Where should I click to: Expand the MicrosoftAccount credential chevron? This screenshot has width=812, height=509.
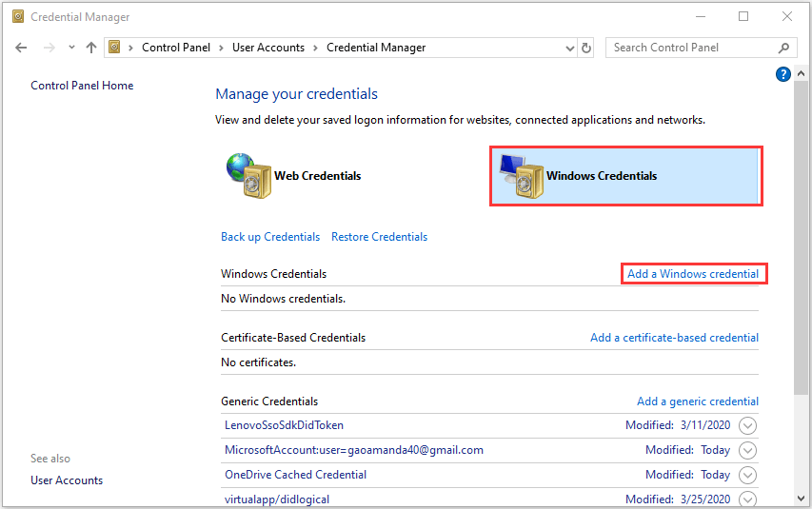pos(747,450)
